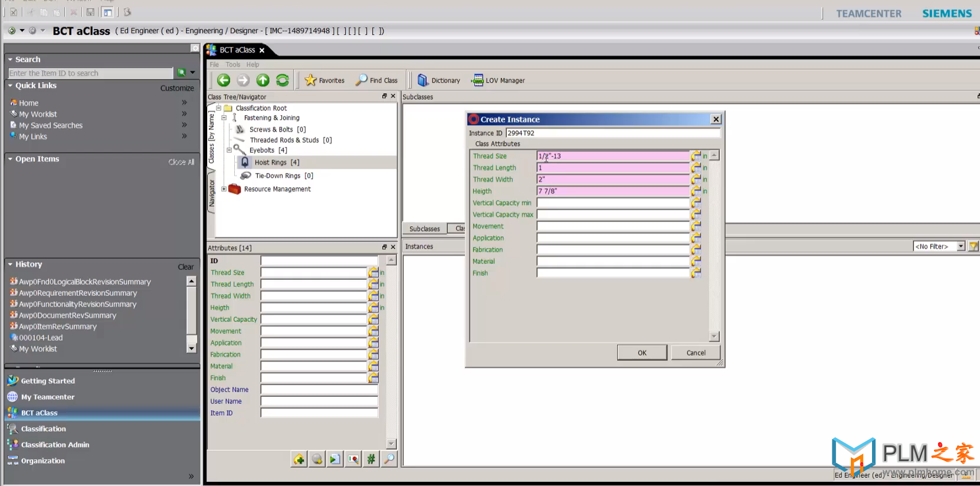The height and width of the screenshot is (486, 980).
Task: Click the grayed-out forward arrow button
Action: [x=243, y=80]
